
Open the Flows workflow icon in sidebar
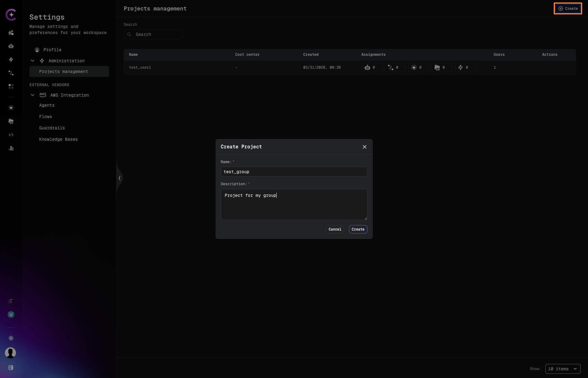tap(11, 73)
